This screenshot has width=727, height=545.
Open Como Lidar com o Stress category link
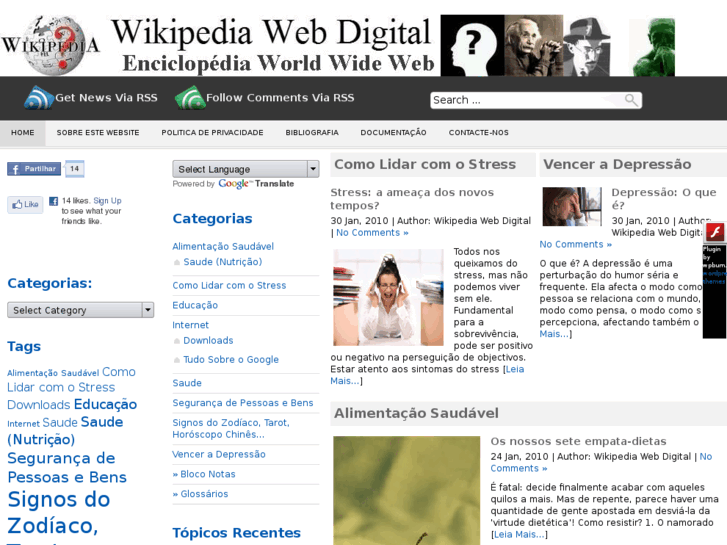click(229, 285)
